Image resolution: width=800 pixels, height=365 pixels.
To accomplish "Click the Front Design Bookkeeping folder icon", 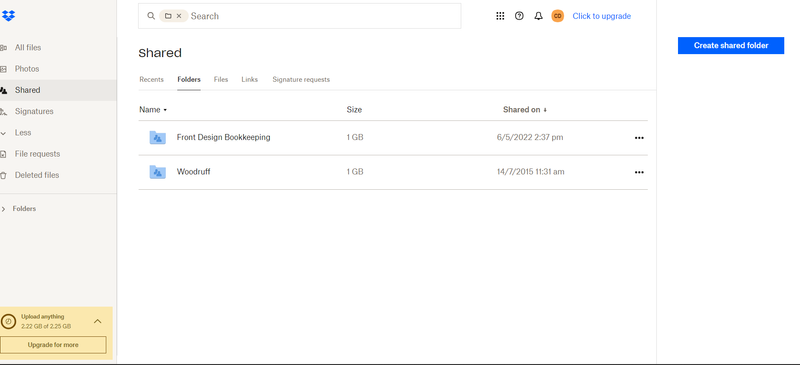I will [x=158, y=137].
